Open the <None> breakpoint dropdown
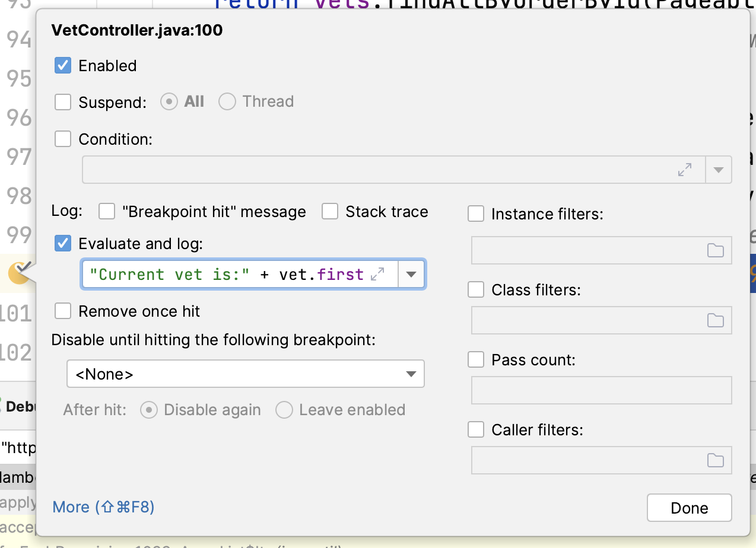Viewport: 756px width, 548px height. 245,374
